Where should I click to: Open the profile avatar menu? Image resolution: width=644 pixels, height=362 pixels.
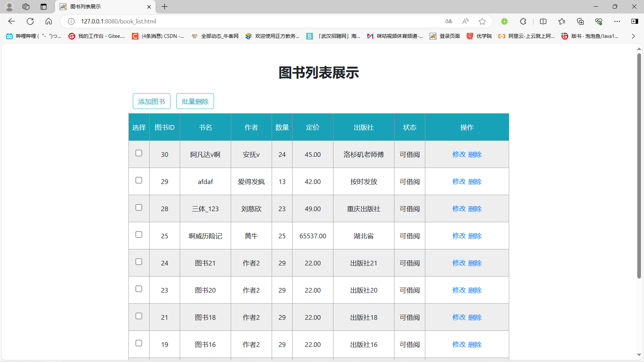[9, 7]
